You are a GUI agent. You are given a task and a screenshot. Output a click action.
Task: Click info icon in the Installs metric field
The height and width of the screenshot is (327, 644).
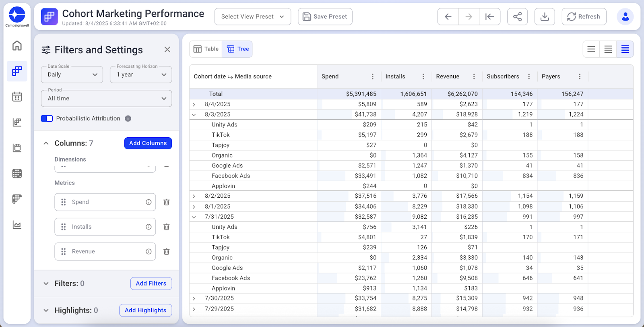coord(149,227)
